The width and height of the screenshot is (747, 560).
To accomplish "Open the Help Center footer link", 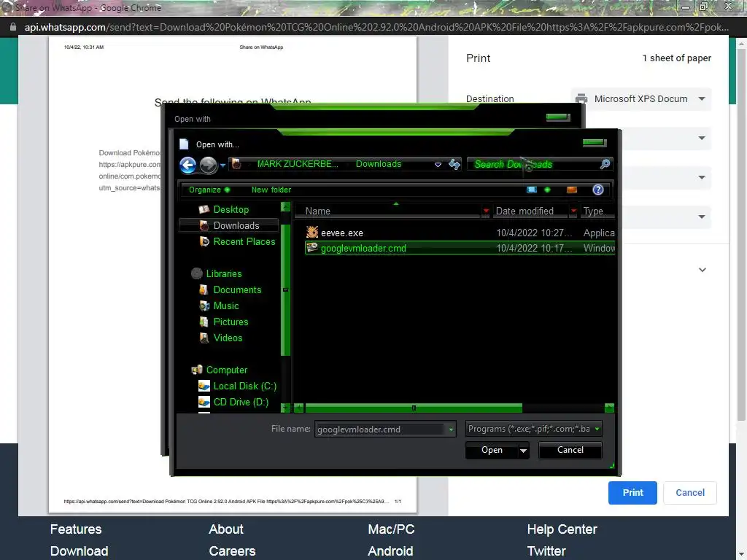I will click(562, 529).
